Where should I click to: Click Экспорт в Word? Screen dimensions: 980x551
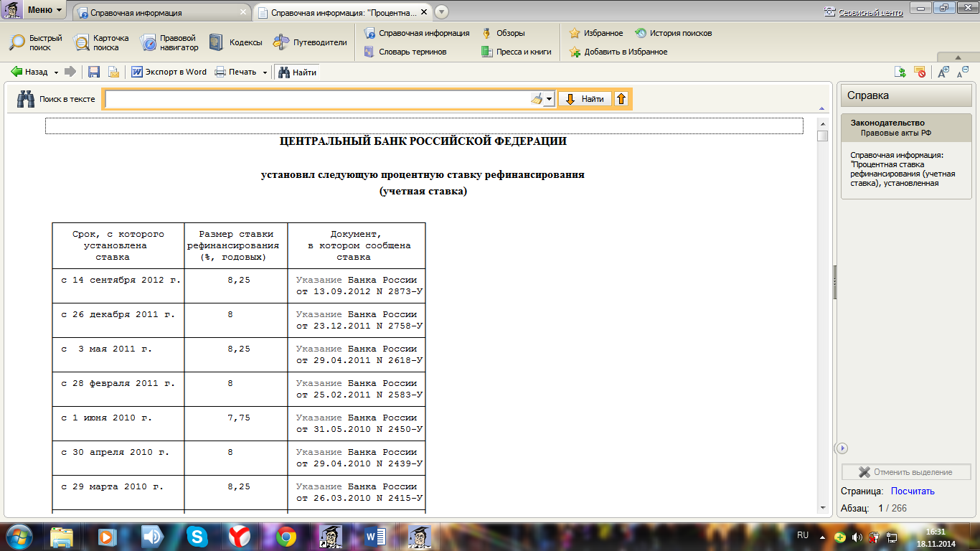pos(169,72)
